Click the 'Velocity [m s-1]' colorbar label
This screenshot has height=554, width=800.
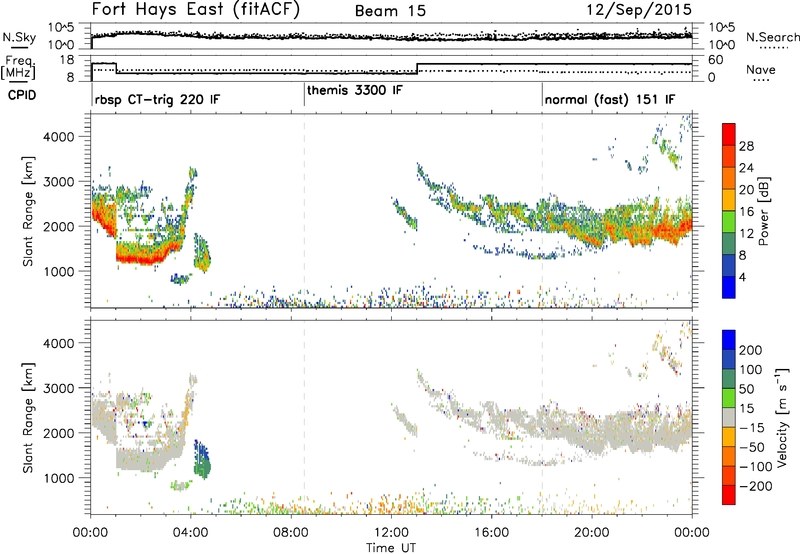coord(782,418)
